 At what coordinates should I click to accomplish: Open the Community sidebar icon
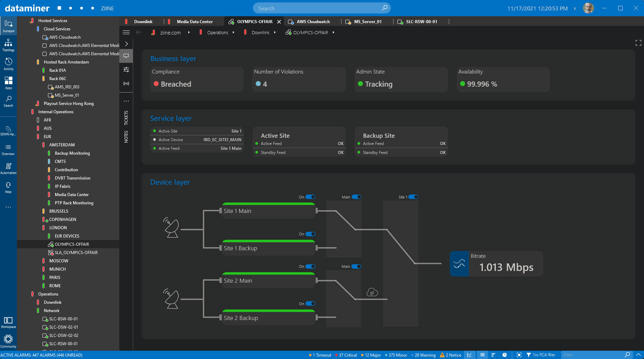coord(8,341)
